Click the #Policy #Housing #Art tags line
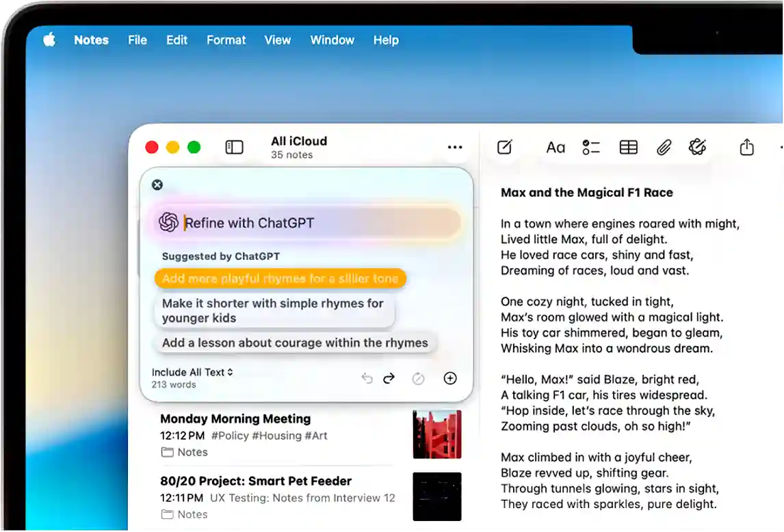Screen dimensions: 784x532 point(269,436)
